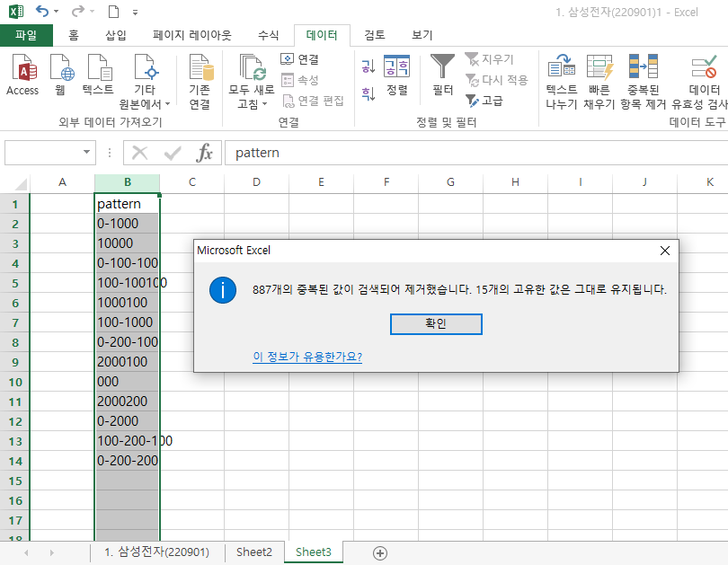Open the 파일 file tab

[x=26, y=35]
